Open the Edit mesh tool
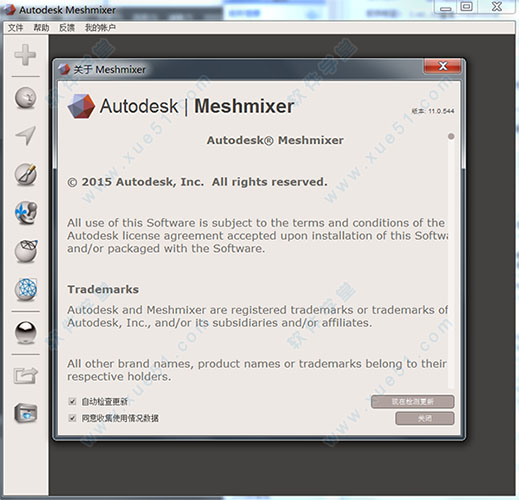This screenshot has height=500, width=519. (26, 251)
